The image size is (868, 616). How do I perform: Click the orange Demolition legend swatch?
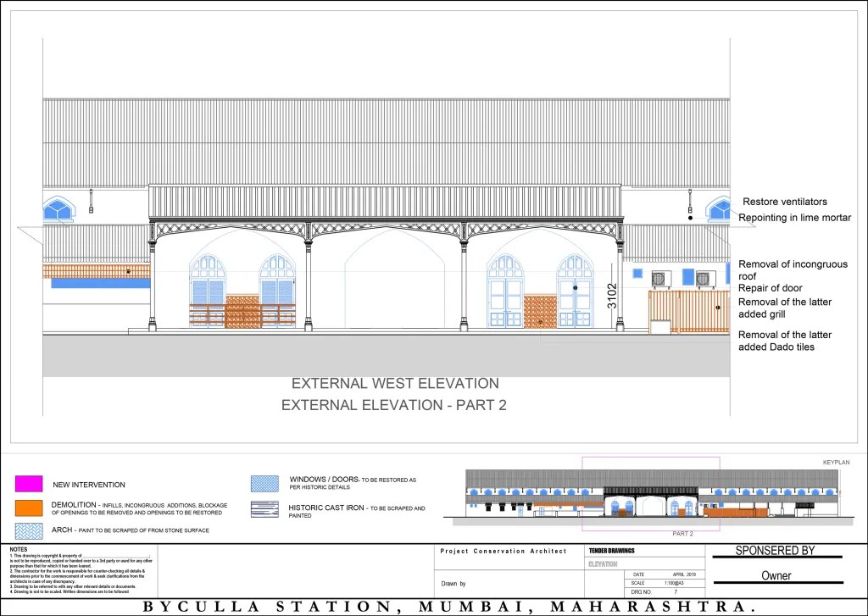click(28, 508)
